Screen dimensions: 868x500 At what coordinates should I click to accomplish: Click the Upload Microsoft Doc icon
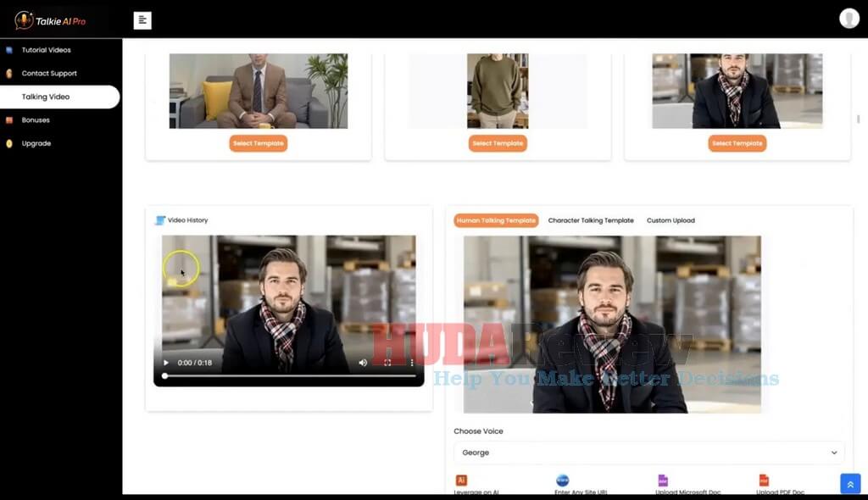663,480
